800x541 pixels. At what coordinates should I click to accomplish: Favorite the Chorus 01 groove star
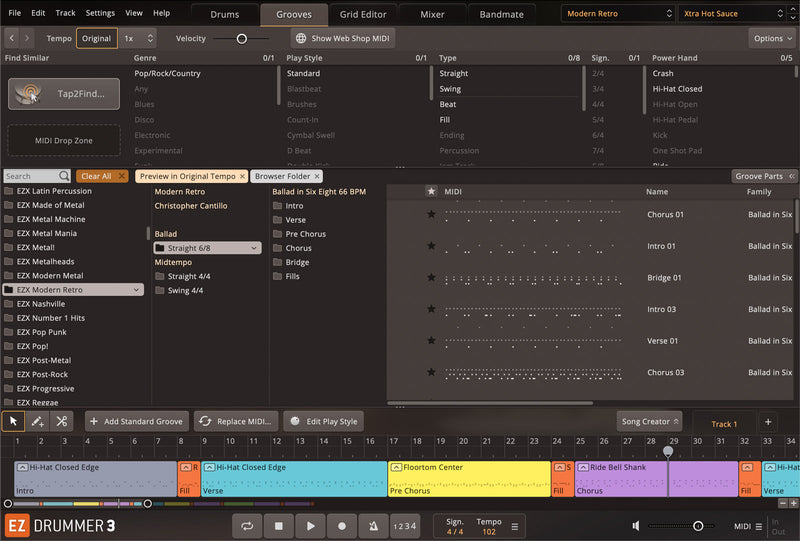431,214
